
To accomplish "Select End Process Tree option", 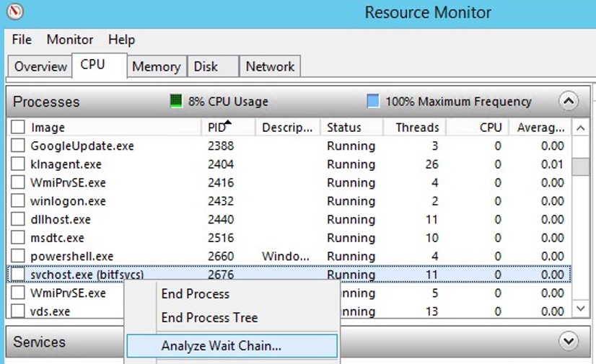I will tap(209, 318).
